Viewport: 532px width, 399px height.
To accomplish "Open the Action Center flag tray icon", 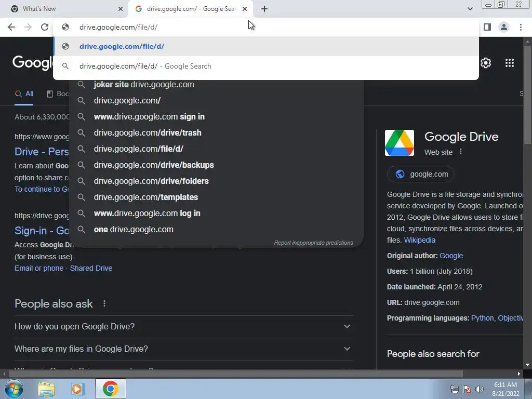I will [467, 389].
